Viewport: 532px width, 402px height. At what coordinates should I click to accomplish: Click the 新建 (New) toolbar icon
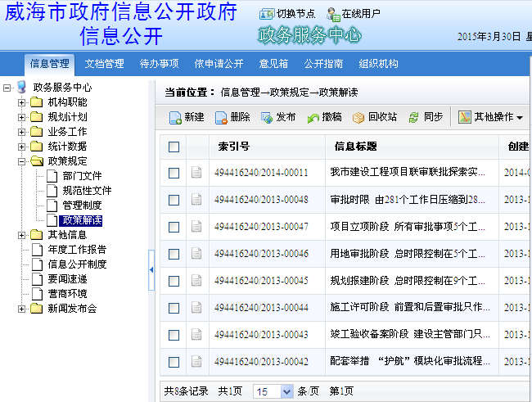point(175,118)
